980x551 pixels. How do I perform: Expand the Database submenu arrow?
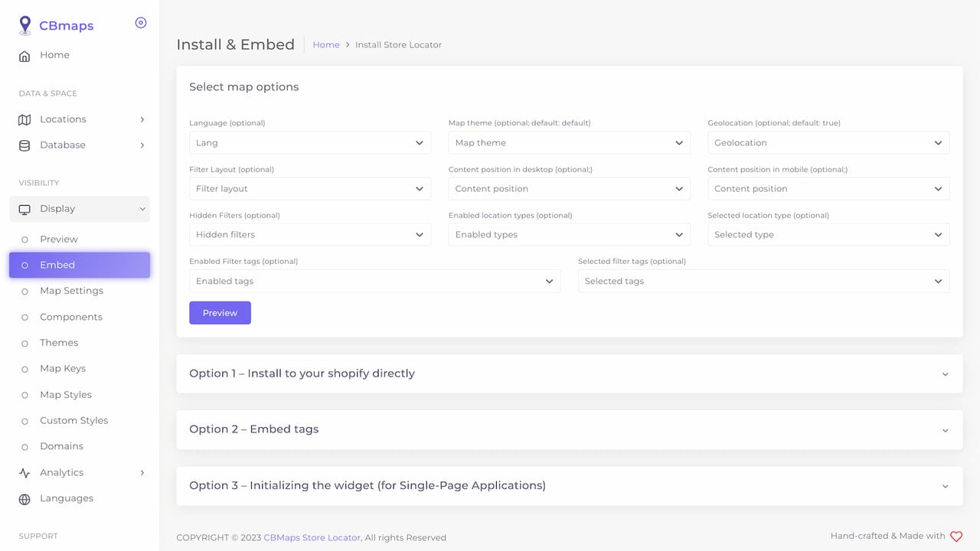142,145
